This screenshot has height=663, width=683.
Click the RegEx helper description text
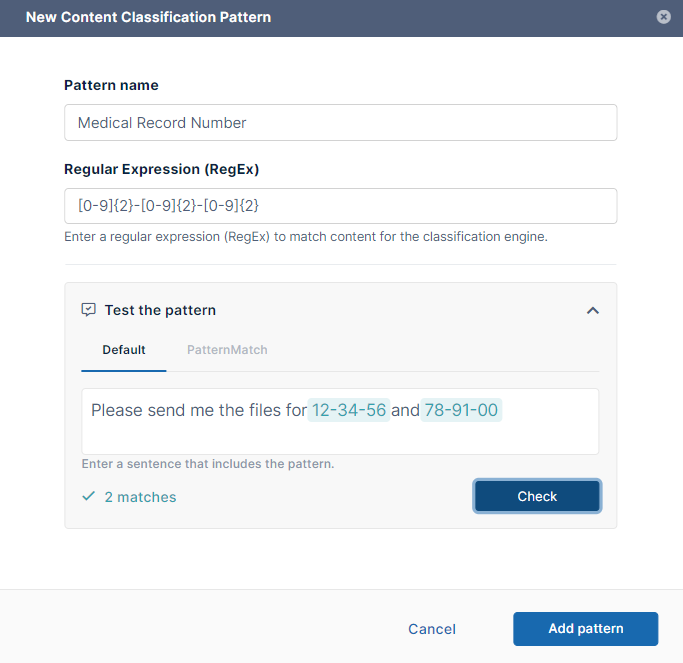point(306,237)
